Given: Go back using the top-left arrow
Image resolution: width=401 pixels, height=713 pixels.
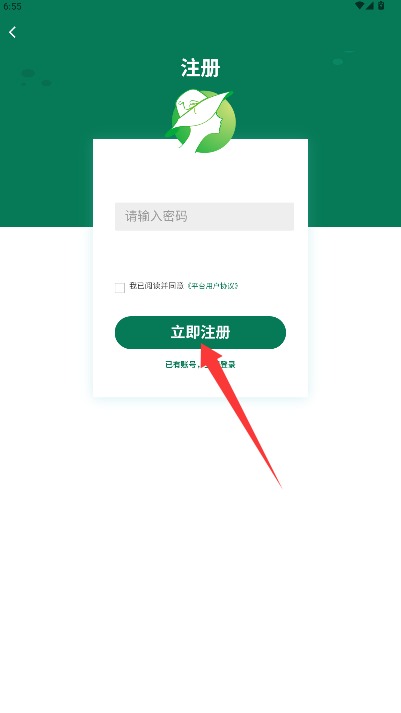Looking at the screenshot, I should tap(12, 32).
